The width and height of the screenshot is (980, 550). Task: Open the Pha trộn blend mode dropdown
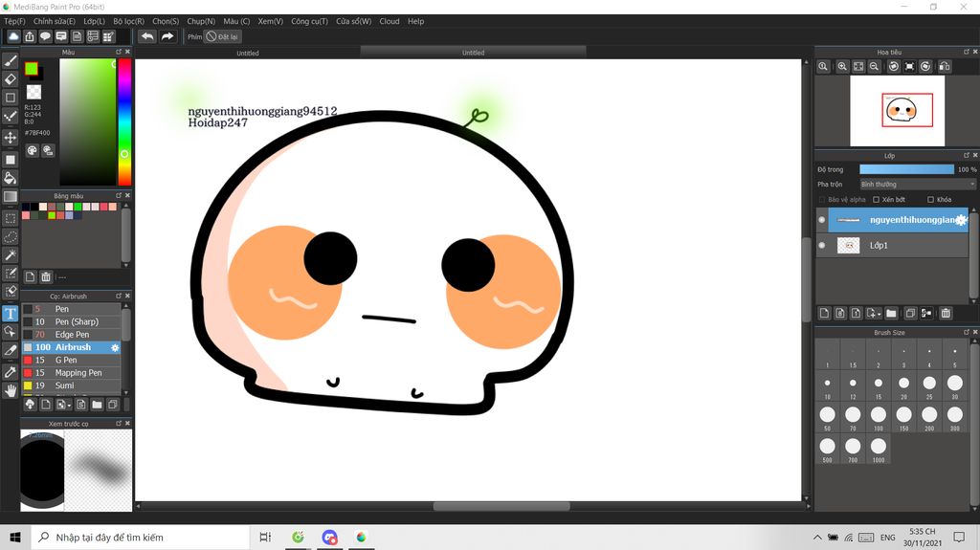pos(918,185)
